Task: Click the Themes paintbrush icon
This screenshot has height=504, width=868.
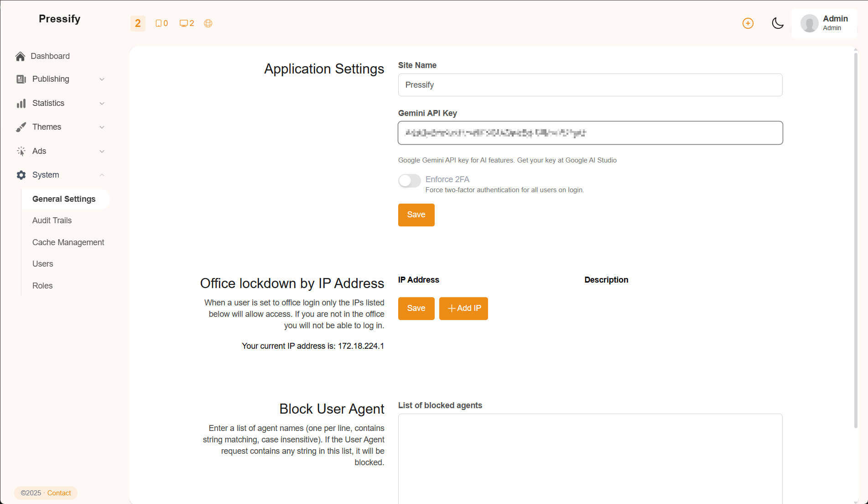Action: [x=21, y=127]
